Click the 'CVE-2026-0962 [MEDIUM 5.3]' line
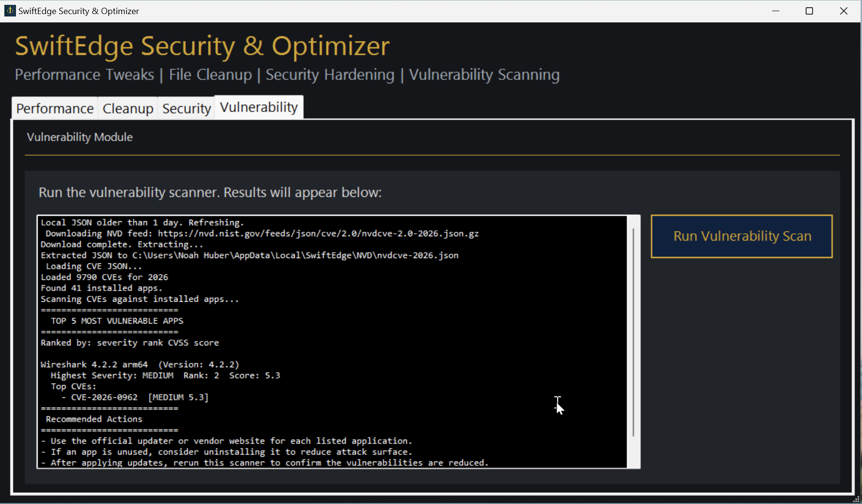Viewport: 862px width, 504px height. (135, 397)
